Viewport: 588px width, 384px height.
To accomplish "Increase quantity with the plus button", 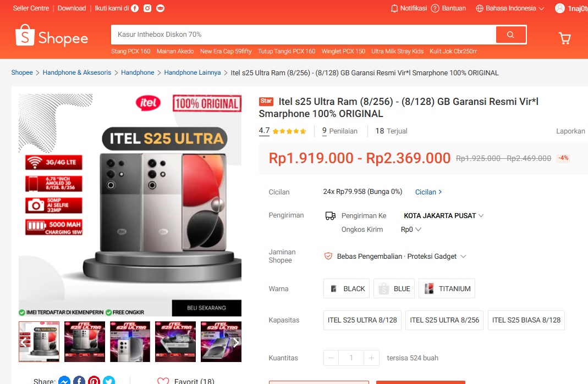I will click(x=371, y=358).
